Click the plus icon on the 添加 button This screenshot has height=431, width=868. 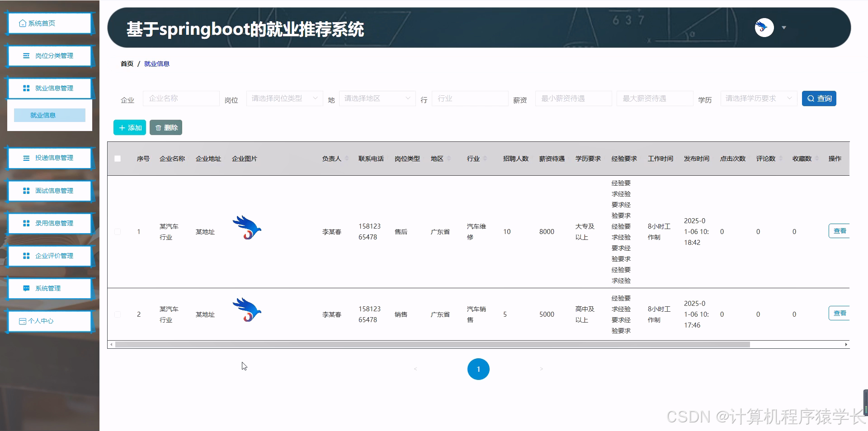click(121, 127)
